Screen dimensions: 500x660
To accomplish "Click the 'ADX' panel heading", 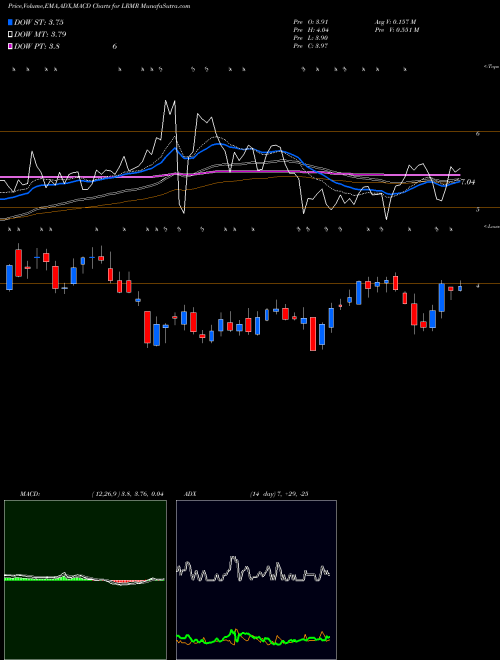I will (x=190, y=494).
